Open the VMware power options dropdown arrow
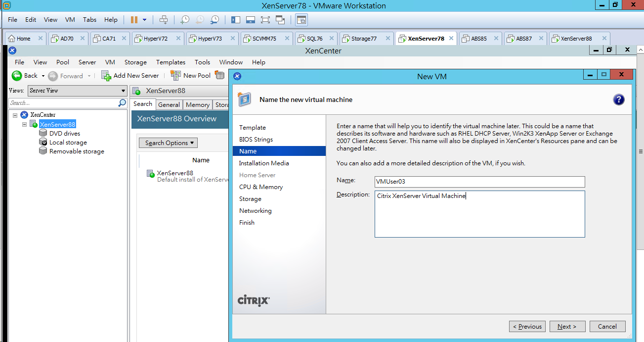This screenshot has width=644, height=342. coord(144,20)
